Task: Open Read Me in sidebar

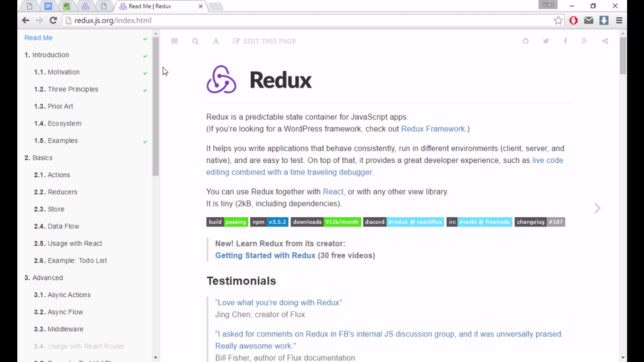Action: coord(38,38)
